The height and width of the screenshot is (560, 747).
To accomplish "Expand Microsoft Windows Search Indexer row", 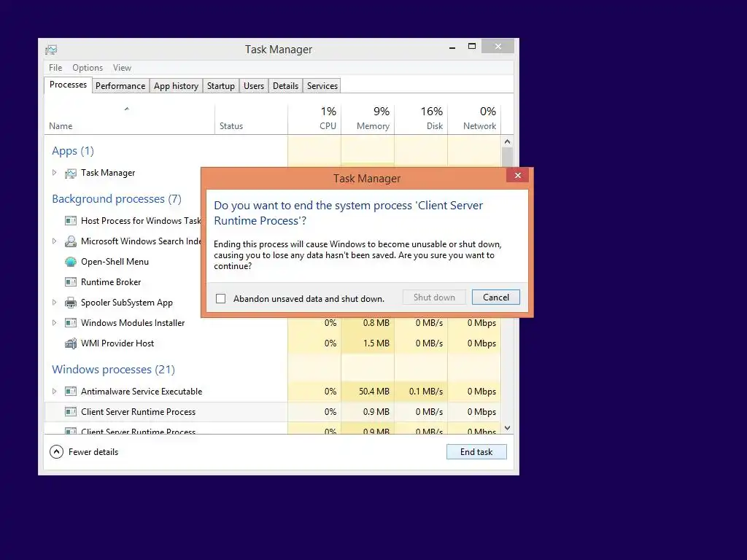I will (x=54, y=241).
